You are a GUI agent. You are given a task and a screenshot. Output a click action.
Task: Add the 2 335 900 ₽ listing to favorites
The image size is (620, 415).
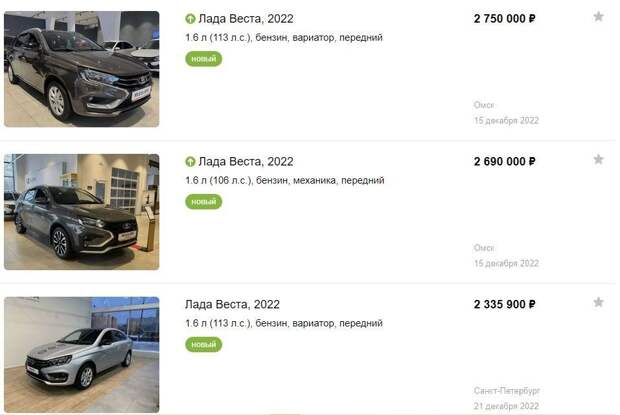pos(598,302)
